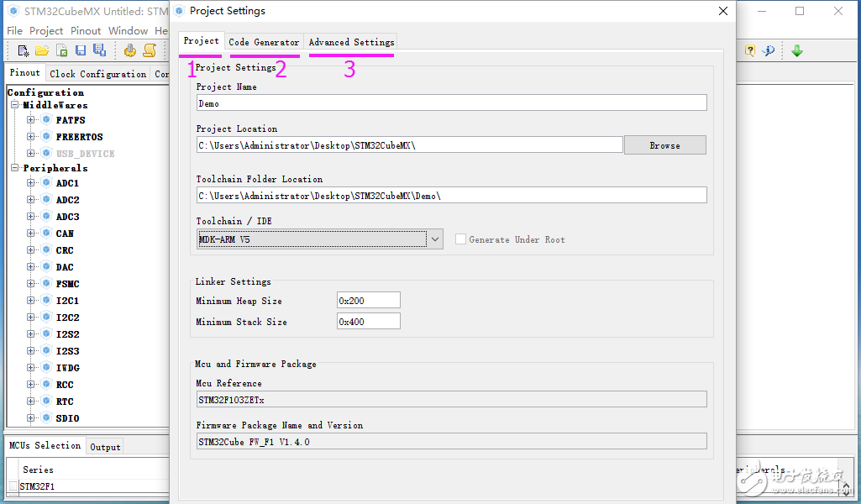Select the Pinout tab in the main window
The height and width of the screenshot is (504, 861).
coord(24,72)
